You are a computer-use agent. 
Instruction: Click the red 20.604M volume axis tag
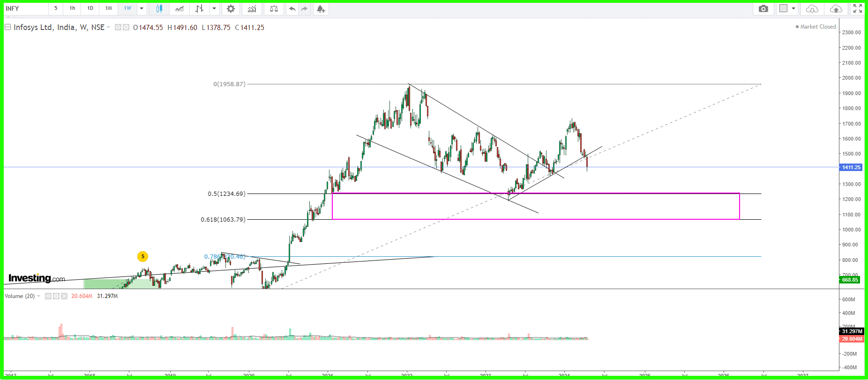coord(851,339)
